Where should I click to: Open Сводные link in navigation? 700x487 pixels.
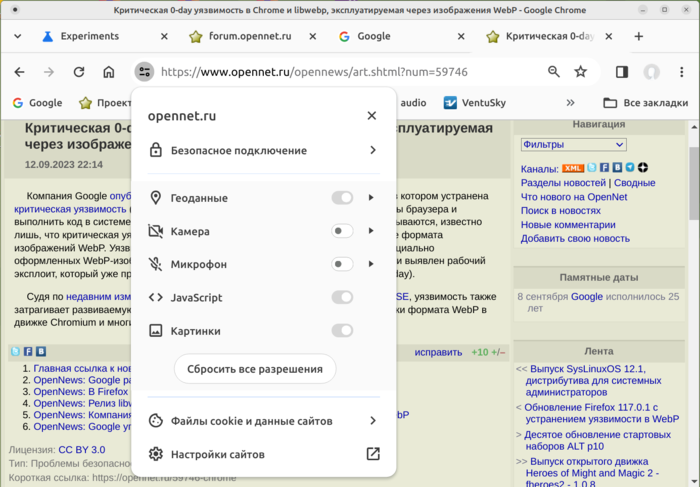coord(634,183)
